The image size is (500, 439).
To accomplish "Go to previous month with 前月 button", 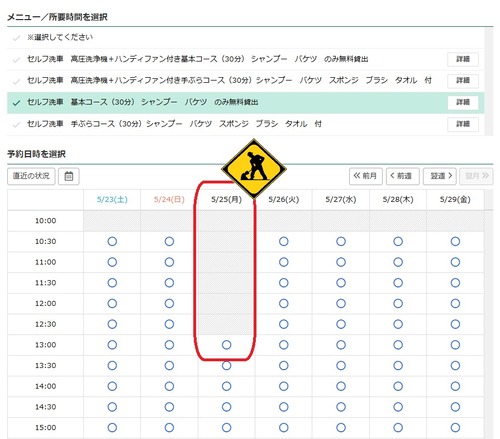I will (366, 176).
